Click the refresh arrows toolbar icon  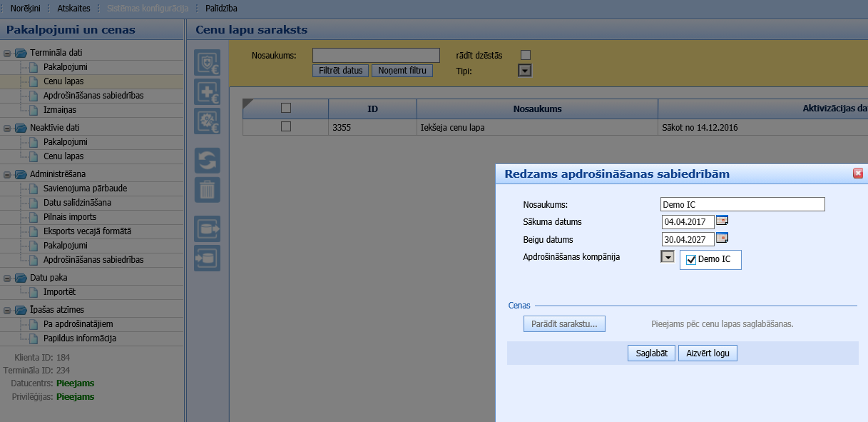click(x=208, y=161)
